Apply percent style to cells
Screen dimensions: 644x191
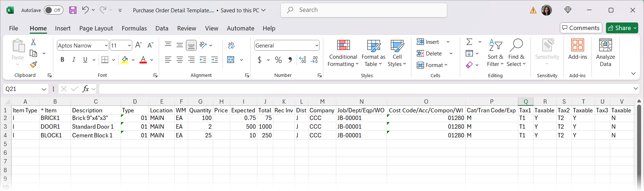(x=278, y=60)
